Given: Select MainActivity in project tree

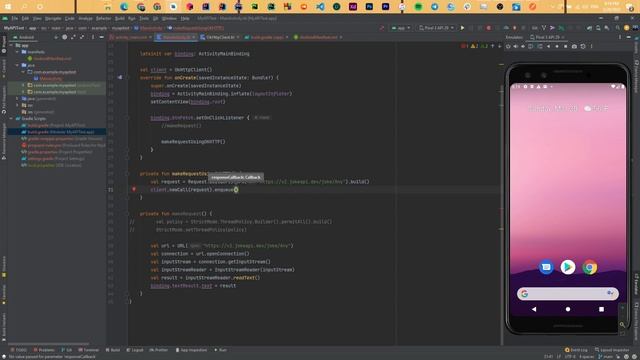Looking at the screenshot, I should pos(48,79).
